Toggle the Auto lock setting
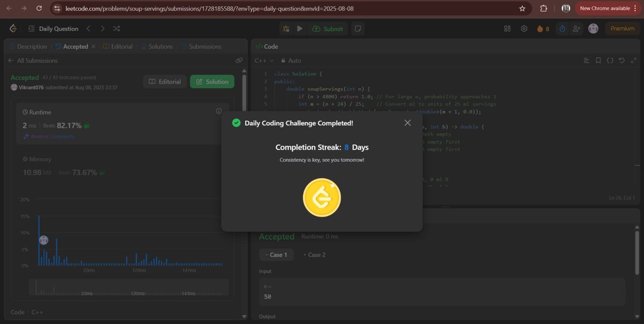Image resolution: width=644 pixels, height=324 pixels. [x=291, y=61]
